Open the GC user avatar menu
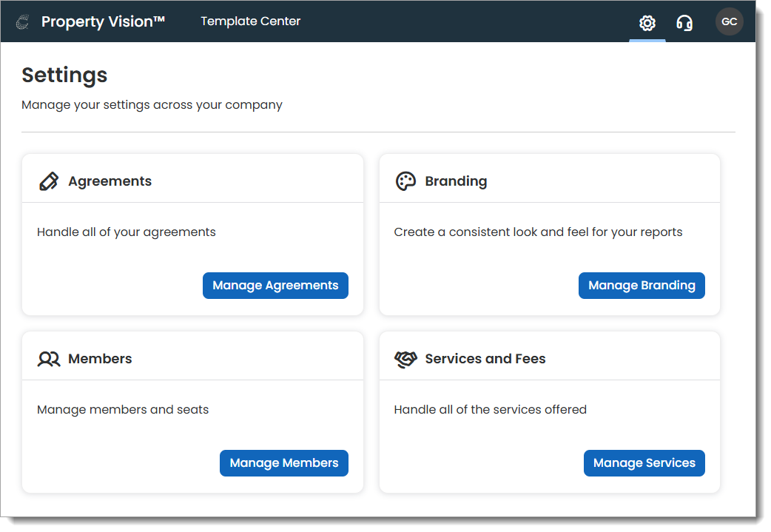The width and height of the screenshot is (771, 532). pyautogui.click(x=729, y=22)
